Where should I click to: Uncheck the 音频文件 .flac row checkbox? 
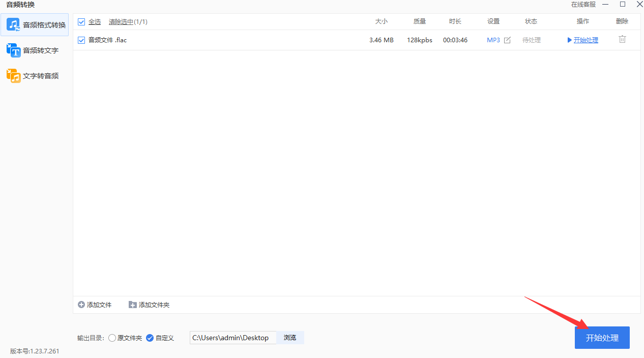(81, 40)
